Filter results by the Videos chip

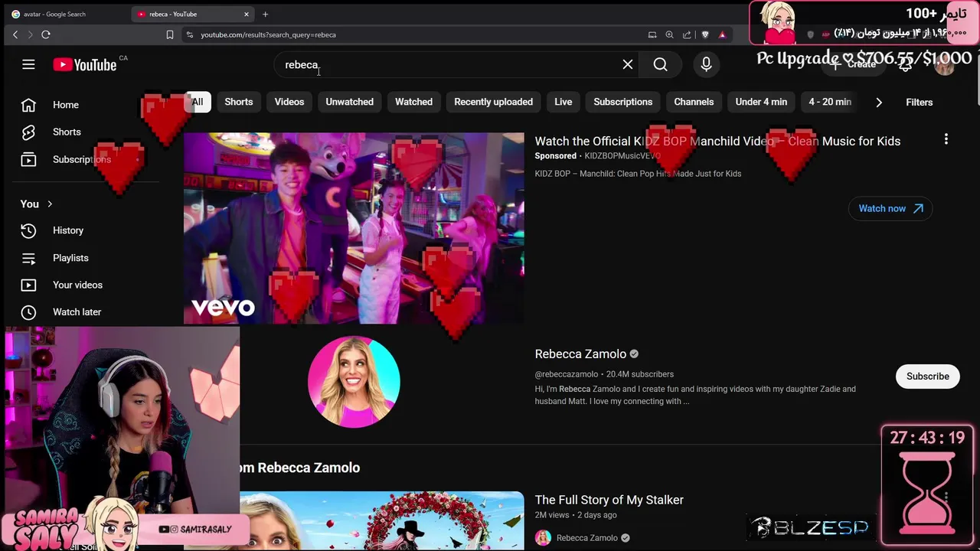[x=289, y=102]
